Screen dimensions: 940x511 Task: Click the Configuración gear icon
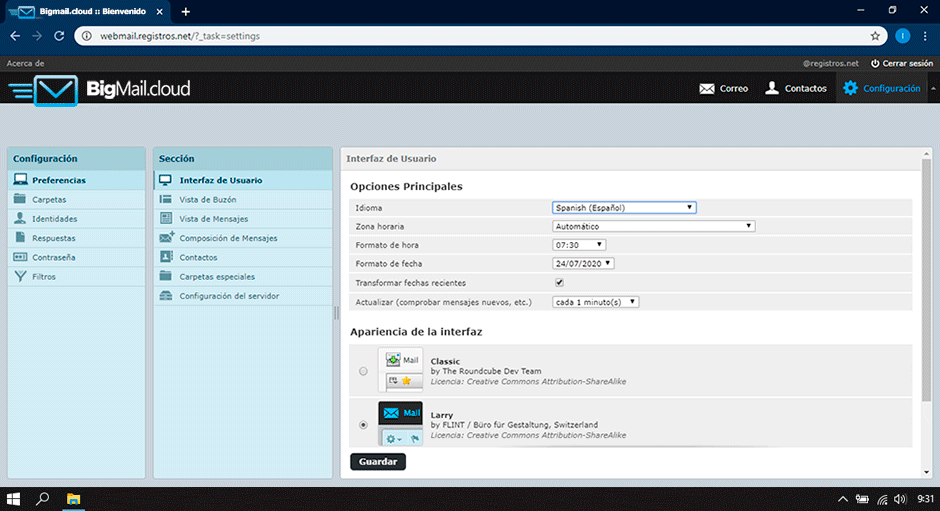850,88
